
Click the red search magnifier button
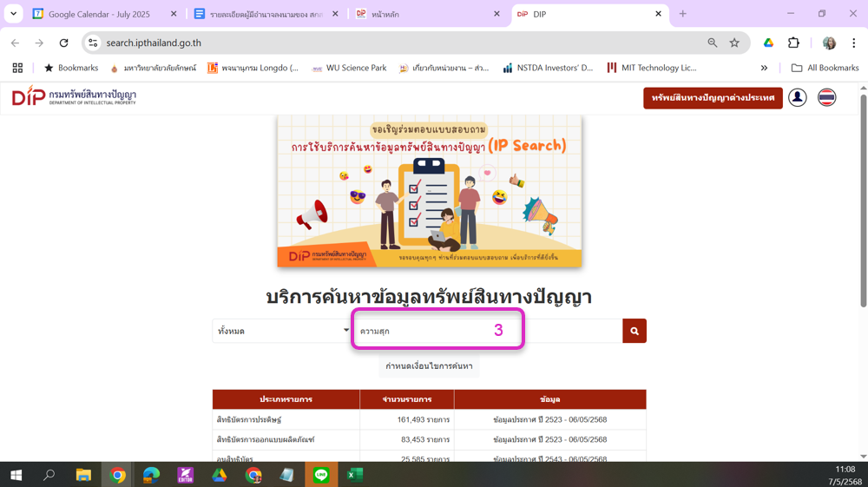coord(635,331)
